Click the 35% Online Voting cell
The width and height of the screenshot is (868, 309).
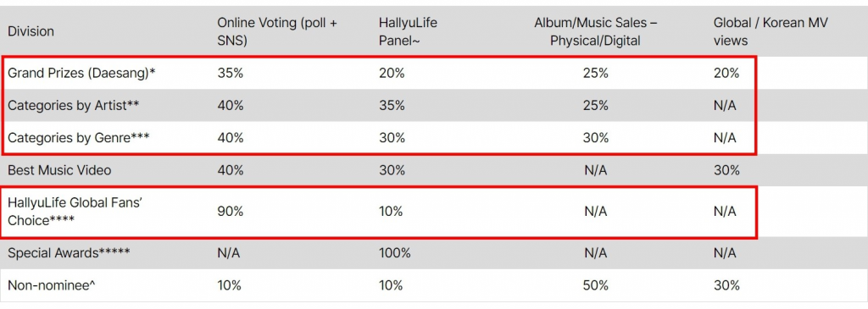click(230, 74)
